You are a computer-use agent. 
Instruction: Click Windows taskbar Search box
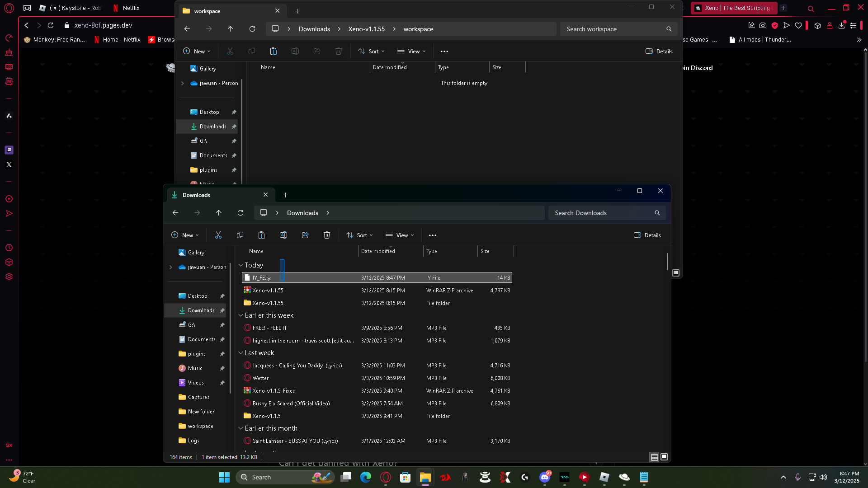(x=285, y=477)
